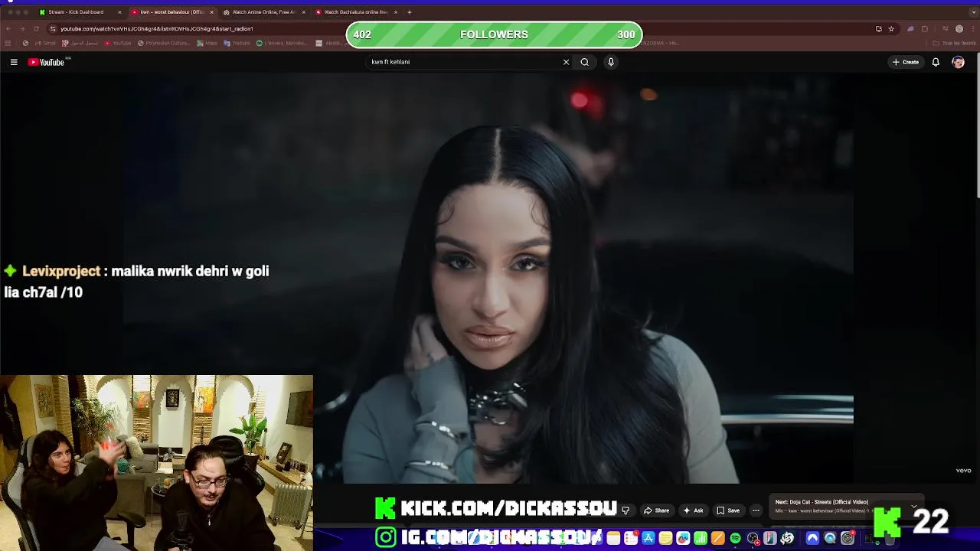Image resolution: width=980 pixels, height=551 pixels.
Task: Click the Ask button
Action: tap(693, 510)
